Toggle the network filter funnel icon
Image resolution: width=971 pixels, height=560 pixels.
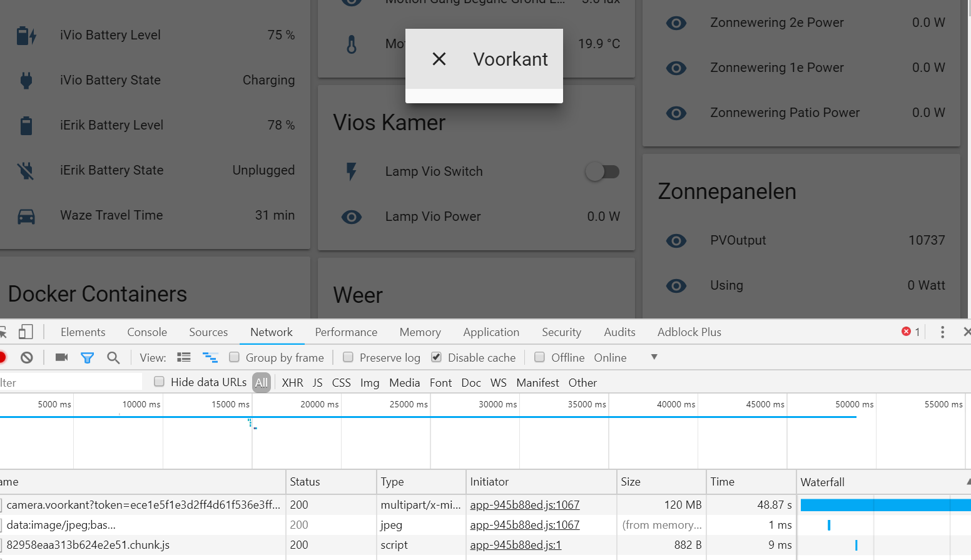[x=87, y=358]
